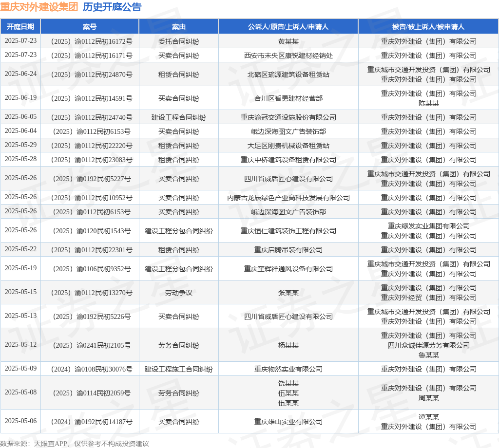Click plaintiff 内蒙古龙辰绿色产业高科技发展有限公司
The width and height of the screenshot is (499, 448).
(x=288, y=198)
